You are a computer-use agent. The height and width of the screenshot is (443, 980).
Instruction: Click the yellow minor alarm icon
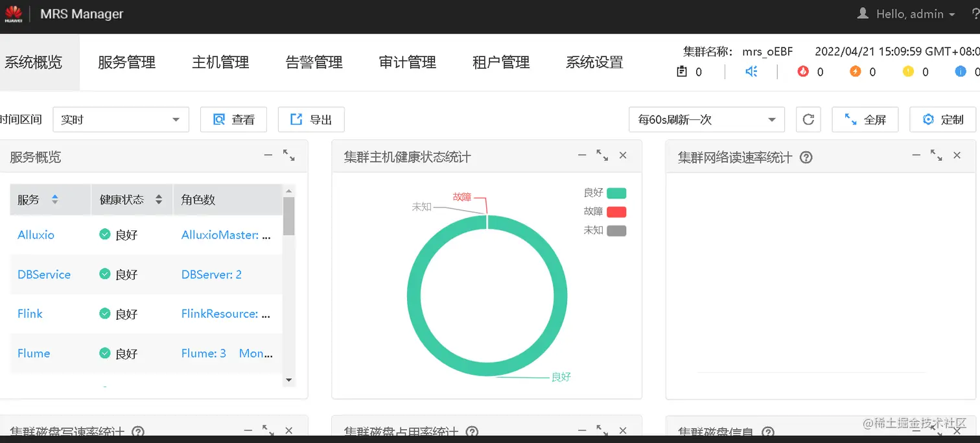pos(908,71)
